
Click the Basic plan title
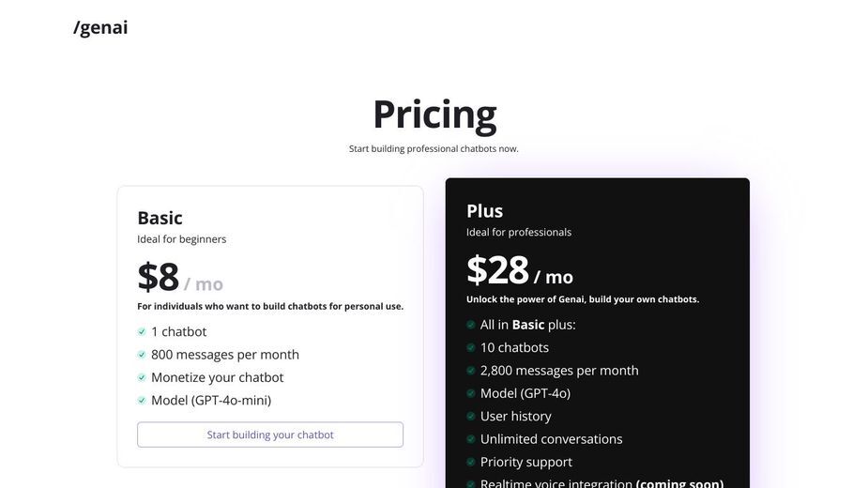(160, 219)
